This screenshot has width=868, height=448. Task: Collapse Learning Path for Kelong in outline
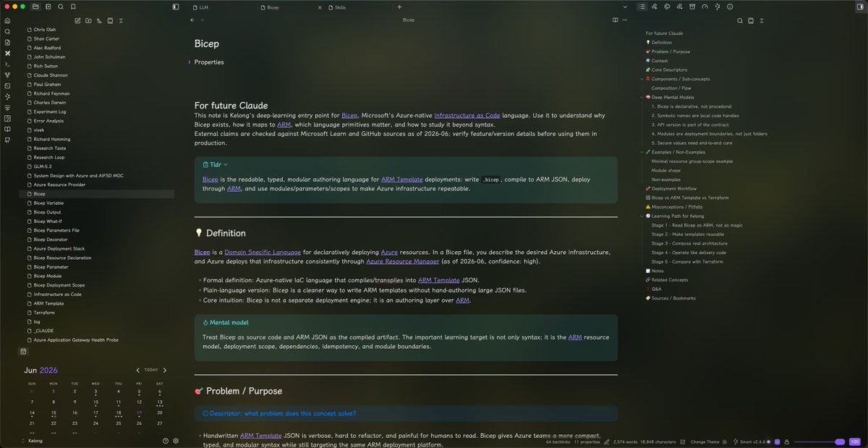tap(642, 216)
